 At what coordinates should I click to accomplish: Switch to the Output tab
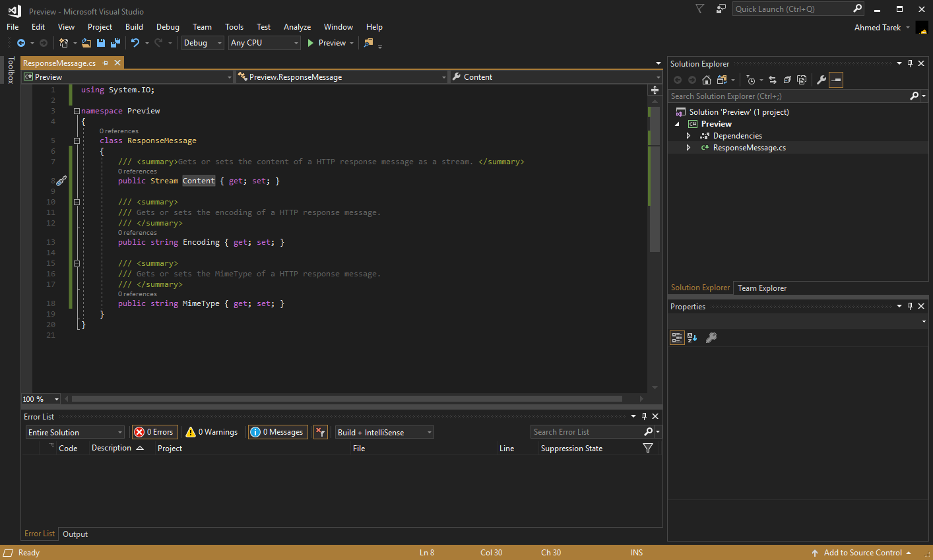[75, 534]
